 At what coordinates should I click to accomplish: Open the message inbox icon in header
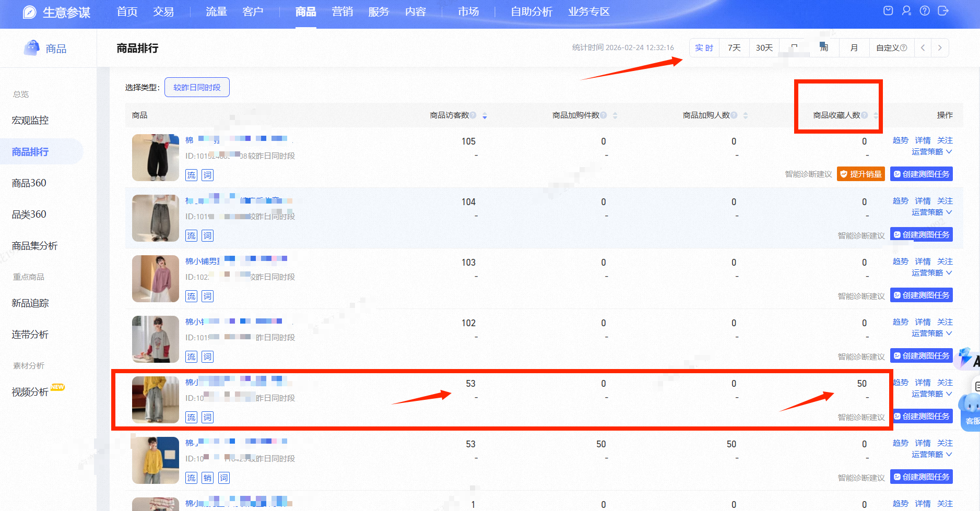tap(888, 11)
